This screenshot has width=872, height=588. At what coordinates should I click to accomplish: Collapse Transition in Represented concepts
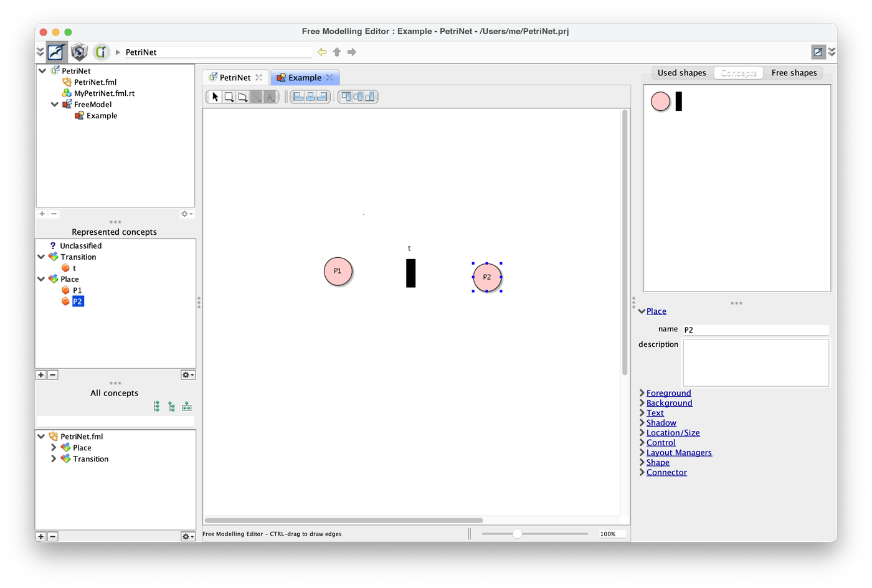pos(41,257)
